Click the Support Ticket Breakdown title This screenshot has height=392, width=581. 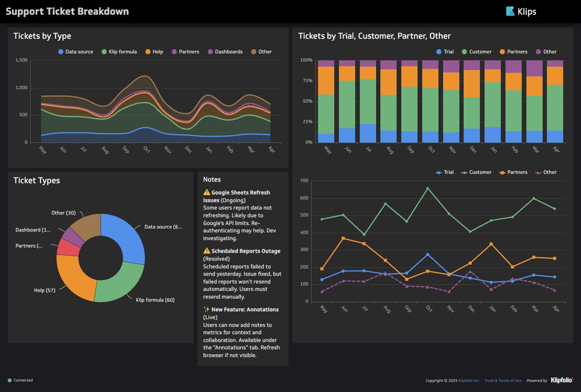(67, 12)
